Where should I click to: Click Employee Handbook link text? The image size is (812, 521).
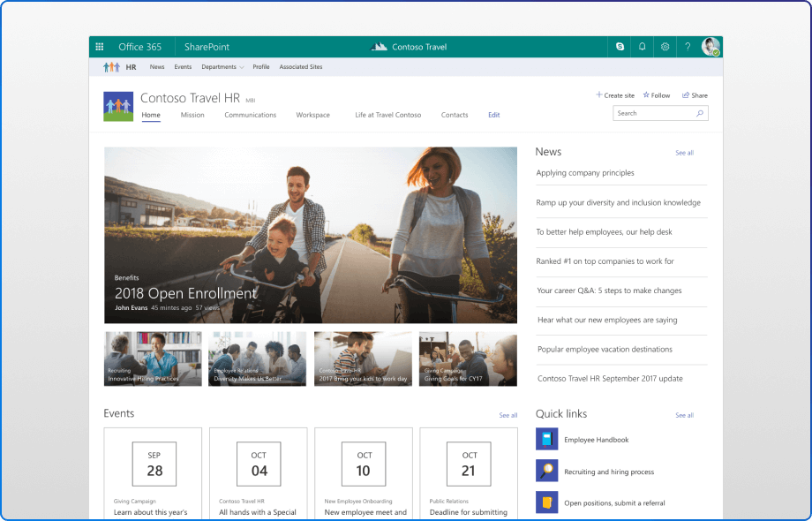click(597, 440)
